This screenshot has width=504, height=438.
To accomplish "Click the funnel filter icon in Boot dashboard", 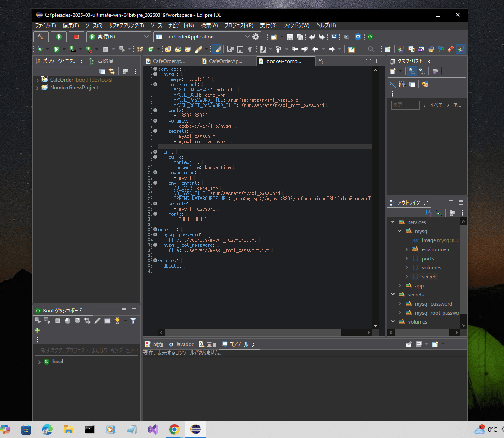I will (133, 320).
